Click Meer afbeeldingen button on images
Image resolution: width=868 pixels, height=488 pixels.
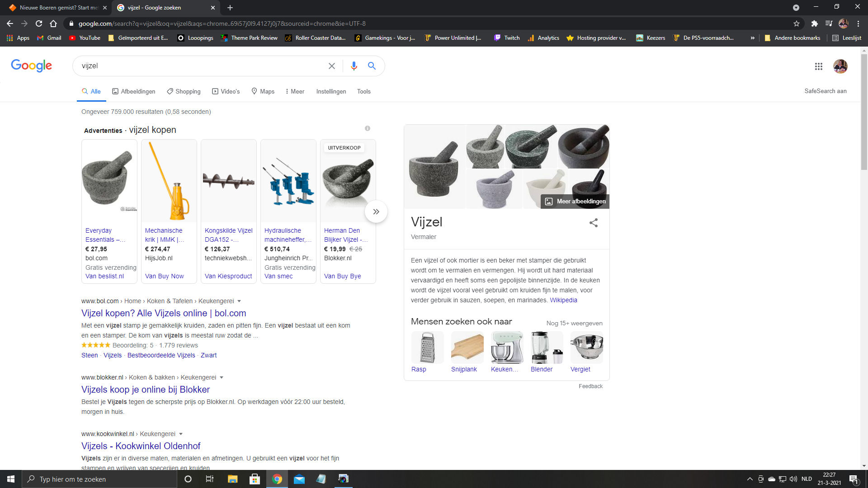(575, 202)
